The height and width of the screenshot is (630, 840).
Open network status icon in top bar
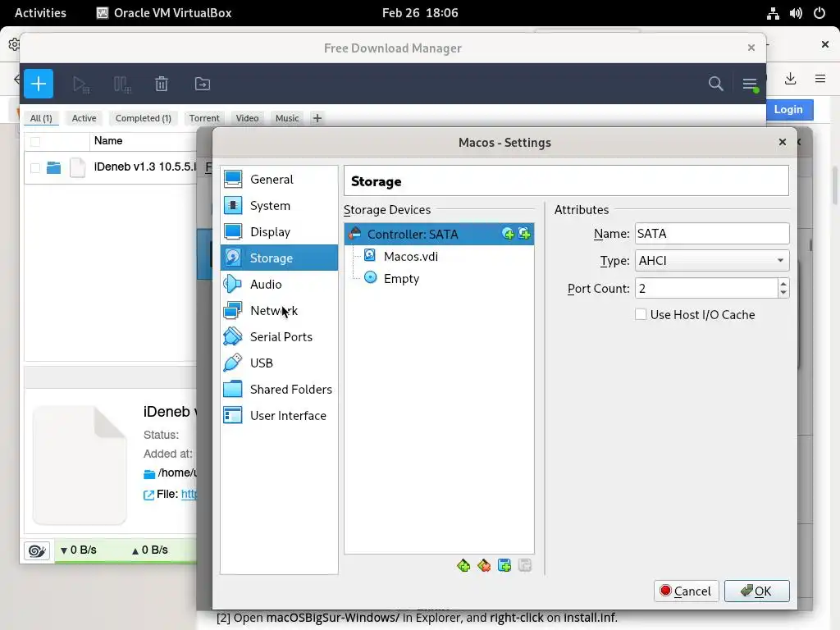point(773,13)
